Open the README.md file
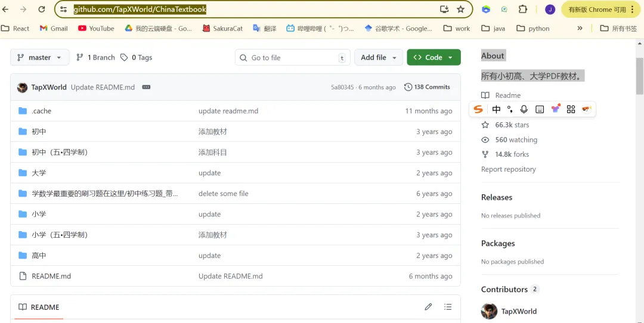 coord(51,276)
